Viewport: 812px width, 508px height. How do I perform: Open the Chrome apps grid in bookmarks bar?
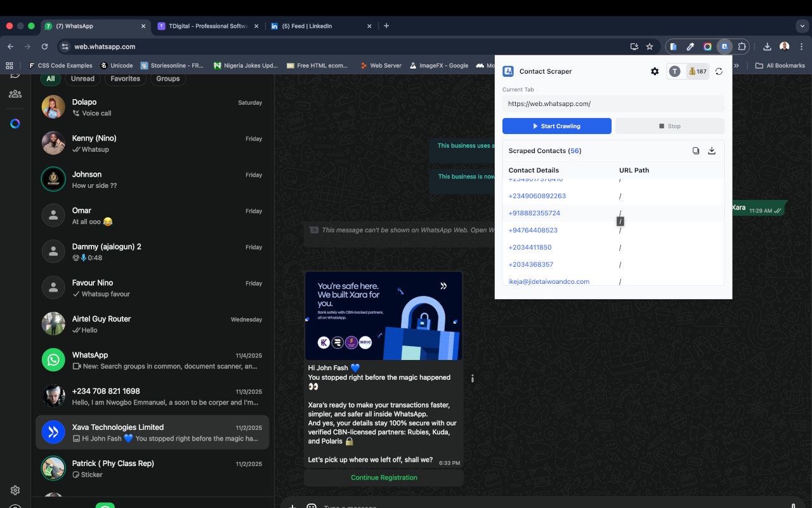10,65
